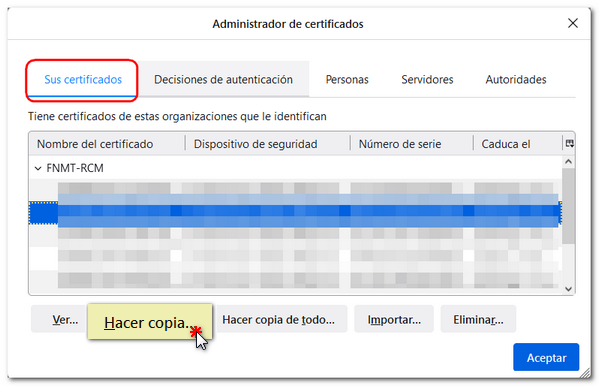The image size is (599, 386).
Task: Click Hacer copia de todo... button
Action: click(280, 319)
